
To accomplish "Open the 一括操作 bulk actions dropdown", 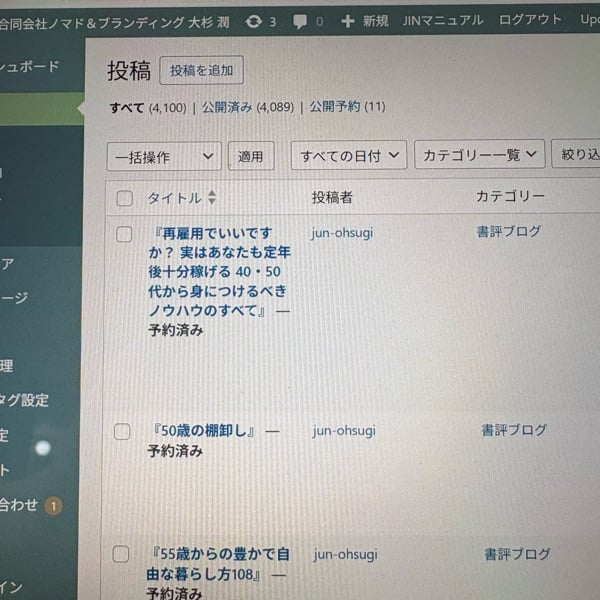I will (x=164, y=157).
